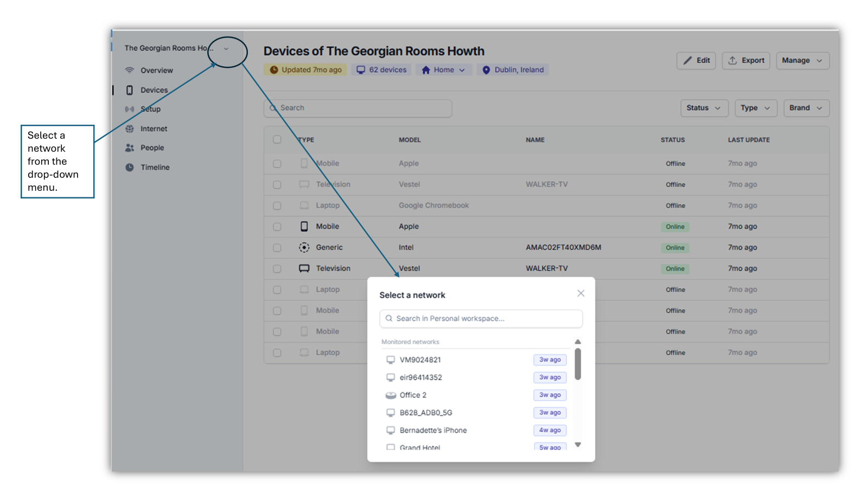
Task: Click the monitor icon beside VM9024821
Action: [391, 360]
